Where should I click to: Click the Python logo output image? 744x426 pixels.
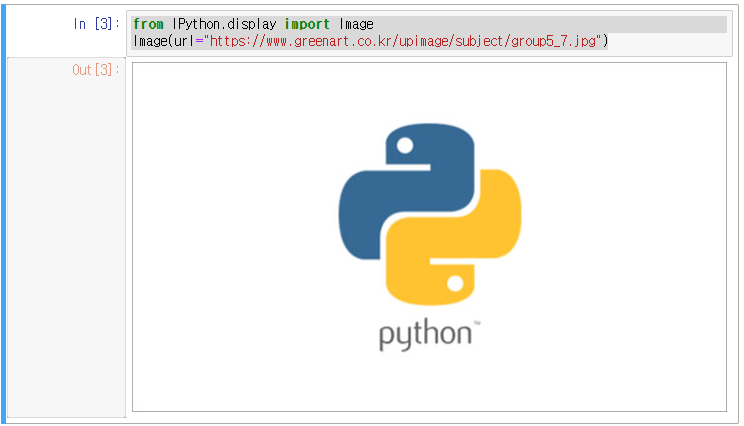point(429,237)
